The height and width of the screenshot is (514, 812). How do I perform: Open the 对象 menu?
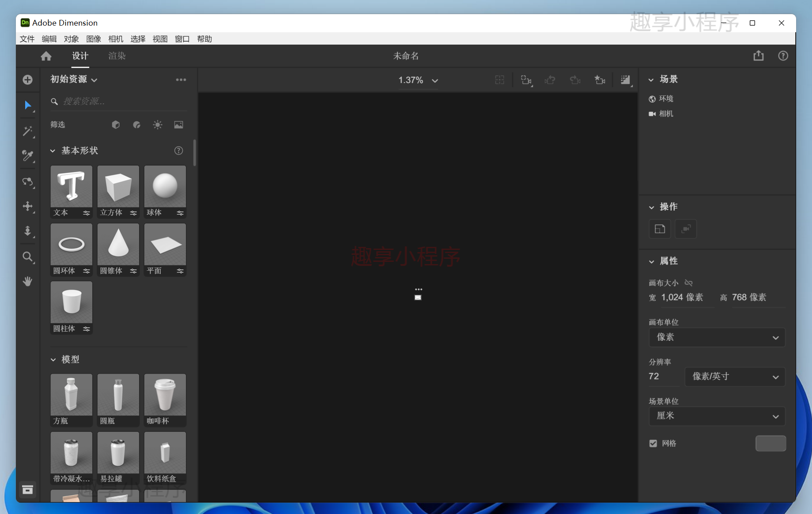(71, 39)
